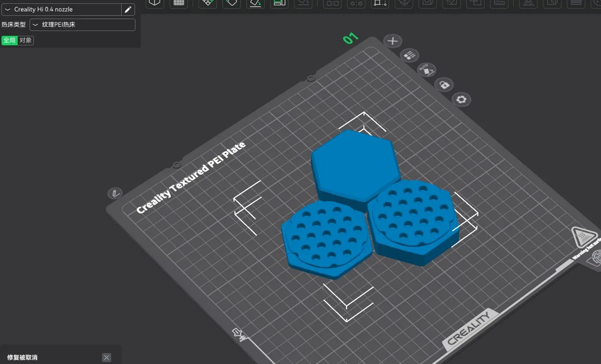Switch to the 对象 object settings mode

(x=26, y=41)
